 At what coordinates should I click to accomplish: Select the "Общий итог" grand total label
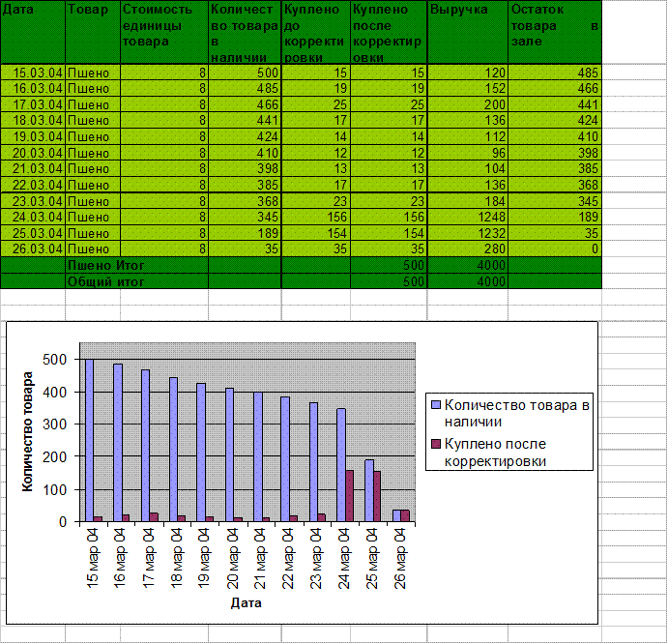click(106, 281)
